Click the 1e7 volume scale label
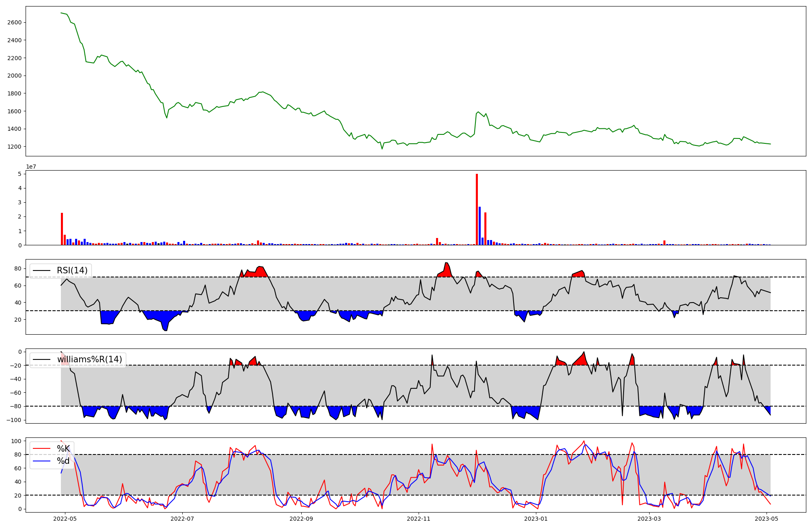The width and height of the screenshot is (812, 528). click(x=31, y=167)
